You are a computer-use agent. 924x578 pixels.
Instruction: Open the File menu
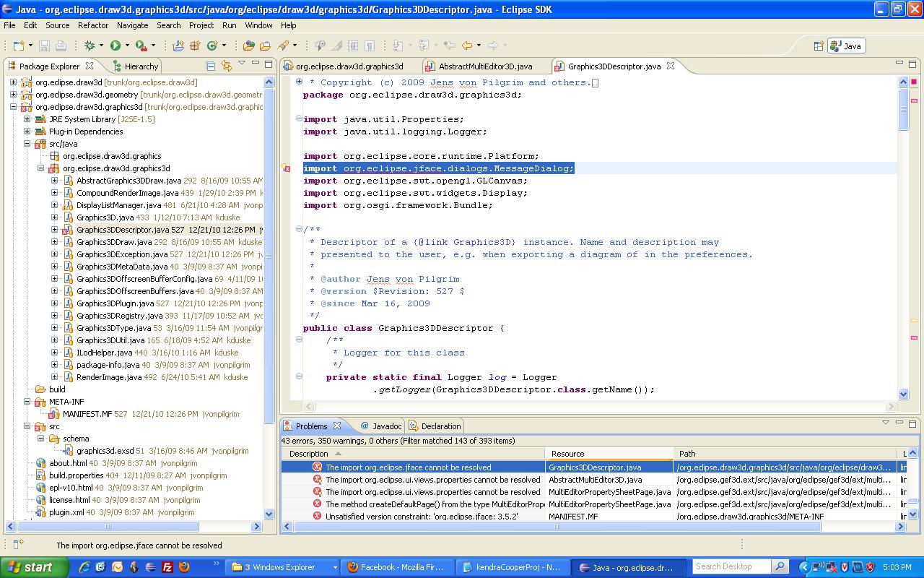[x=9, y=25]
